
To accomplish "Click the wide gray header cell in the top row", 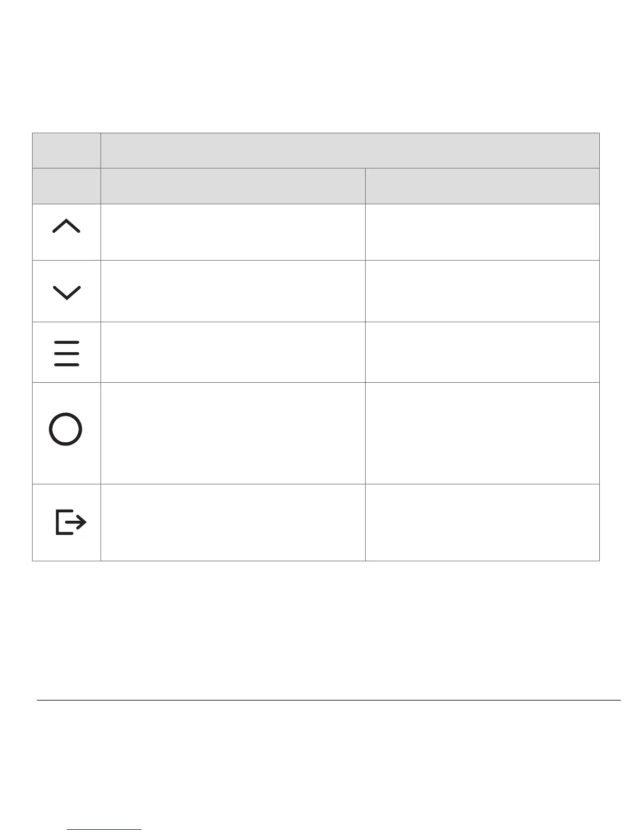I will pos(350,151).
